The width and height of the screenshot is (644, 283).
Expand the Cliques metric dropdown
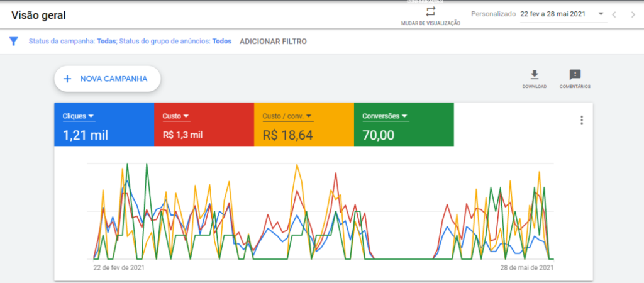pyautogui.click(x=91, y=116)
